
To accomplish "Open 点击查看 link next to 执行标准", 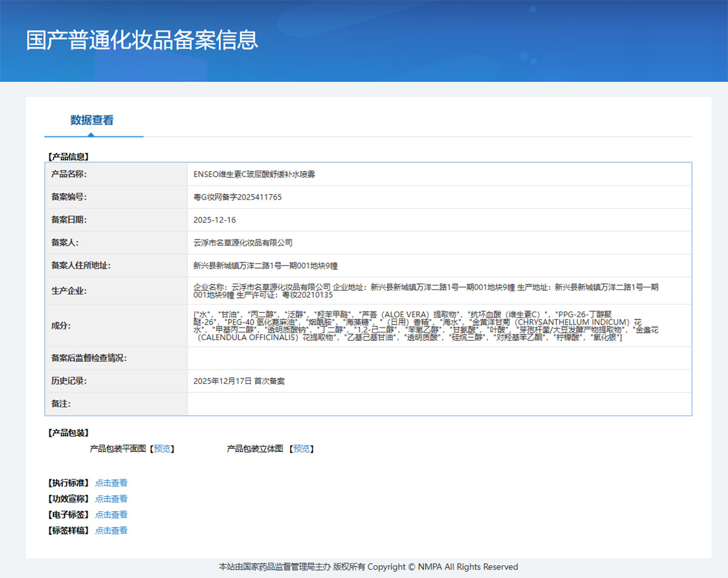I will tap(111, 483).
